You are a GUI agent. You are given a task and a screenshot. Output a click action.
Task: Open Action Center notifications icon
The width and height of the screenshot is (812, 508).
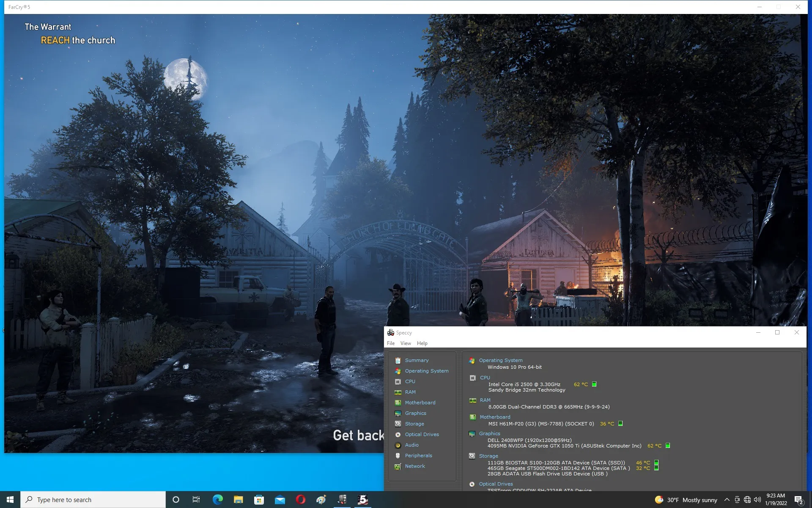click(798, 500)
